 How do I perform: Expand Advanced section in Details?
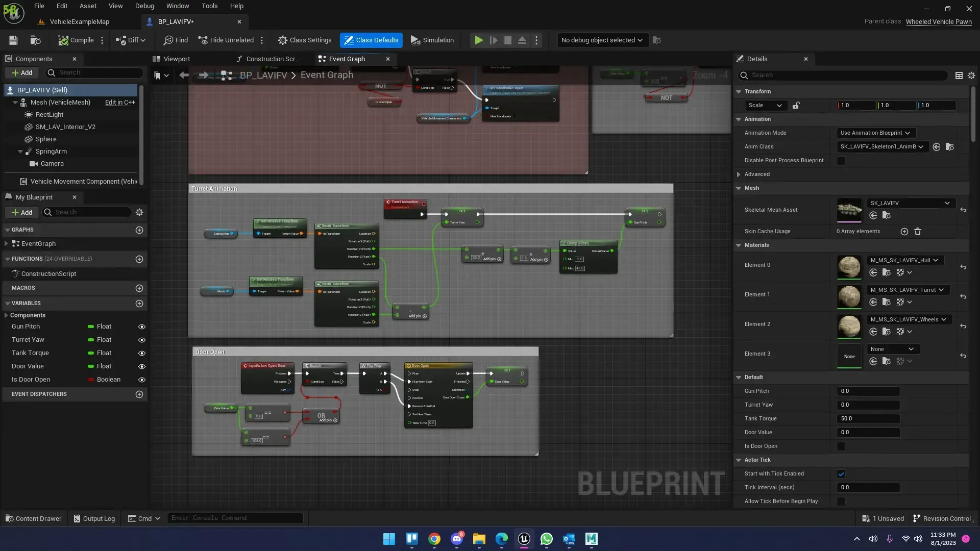pos(739,174)
